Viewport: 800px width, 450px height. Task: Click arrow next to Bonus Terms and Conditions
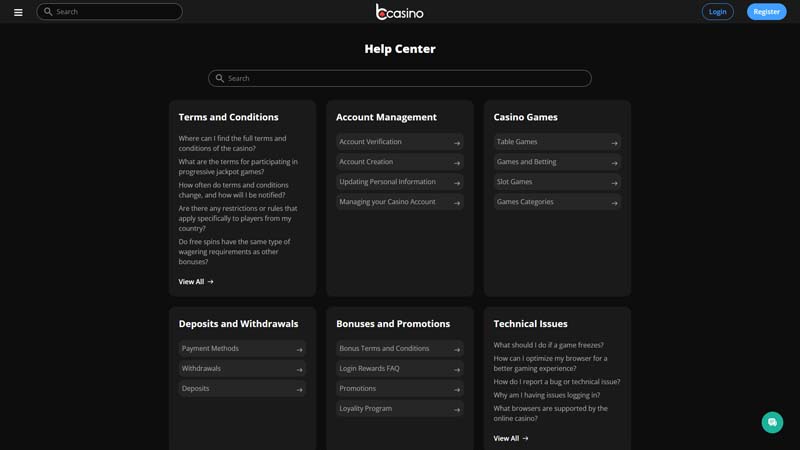[457, 350]
